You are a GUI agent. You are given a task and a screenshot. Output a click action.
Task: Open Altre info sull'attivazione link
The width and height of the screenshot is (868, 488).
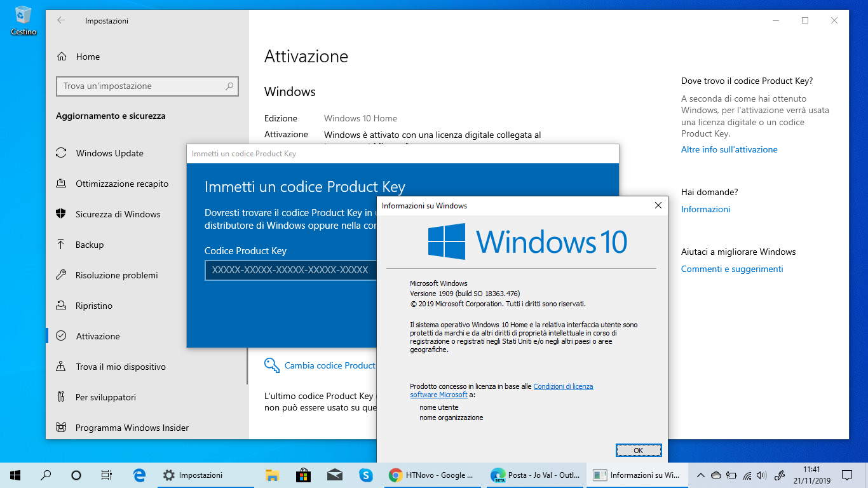click(729, 149)
